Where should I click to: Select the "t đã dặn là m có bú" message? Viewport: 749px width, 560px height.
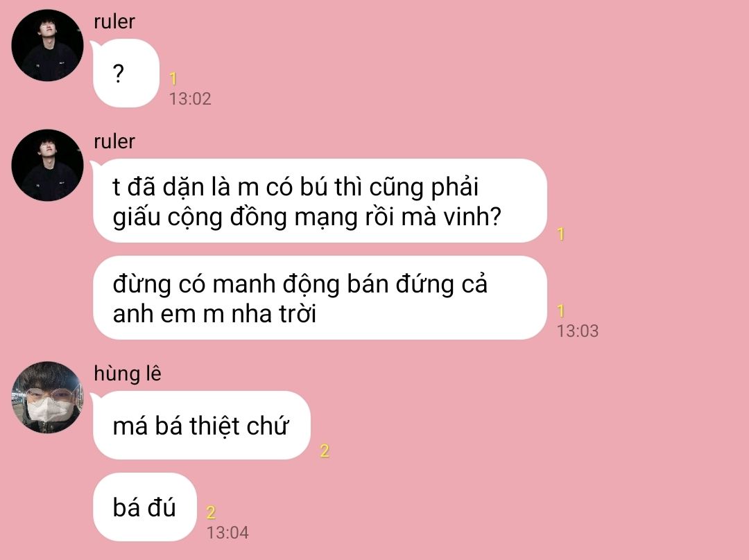click(x=320, y=200)
